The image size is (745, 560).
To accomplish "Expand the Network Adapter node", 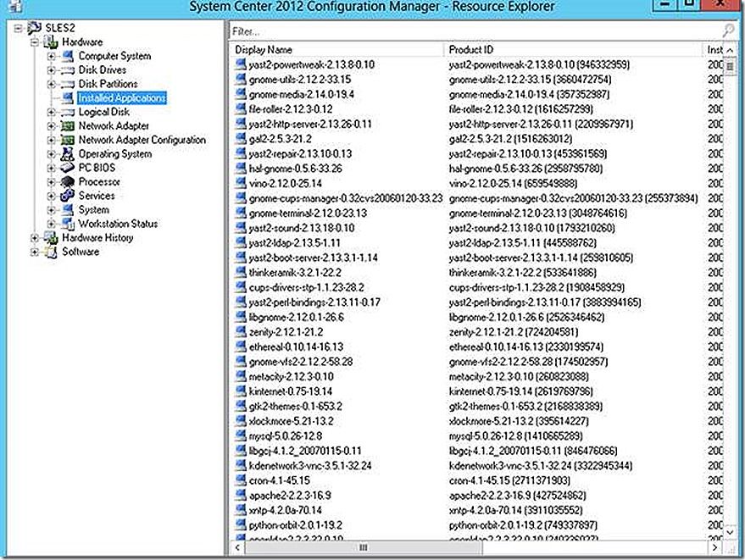I will pos(52,126).
